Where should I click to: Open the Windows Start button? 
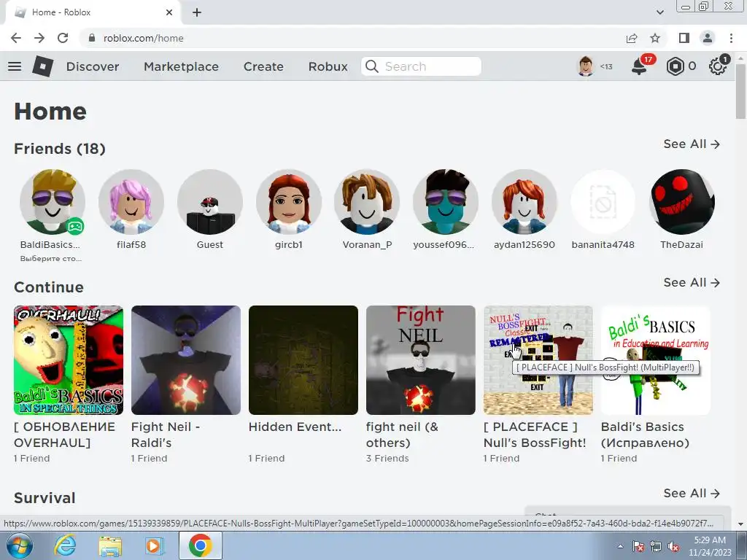pyautogui.click(x=19, y=545)
